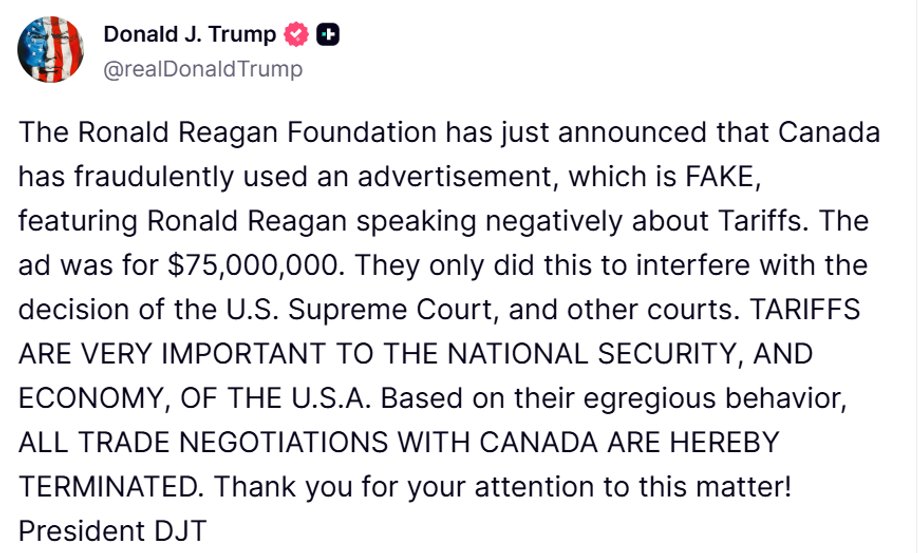920x553 pixels.
Task: Click the "President DJT" signature line
Action: (x=112, y=531)
